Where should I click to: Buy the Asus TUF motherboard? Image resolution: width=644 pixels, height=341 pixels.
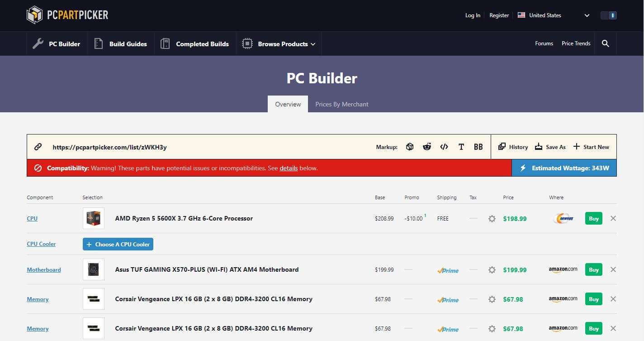click(x=594, y=269)
